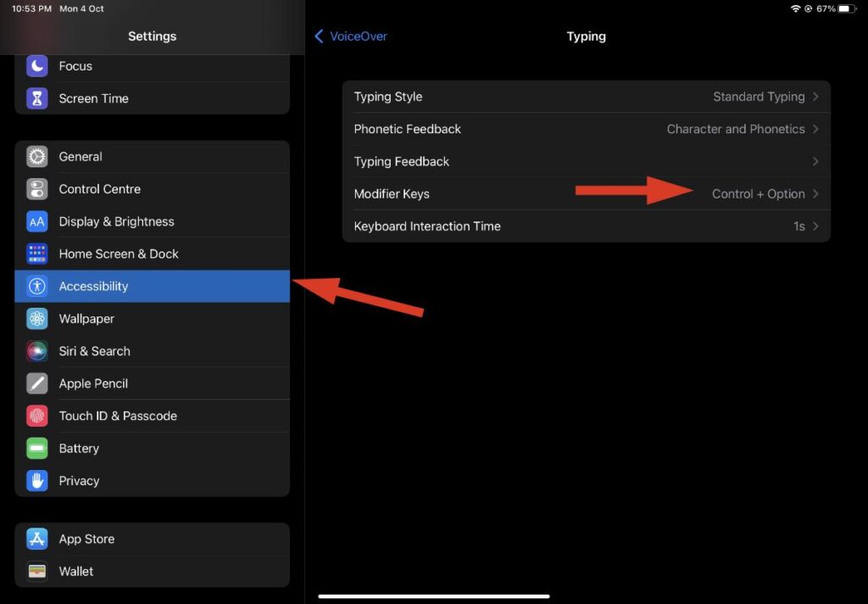This screenshot has height=604, width=868.
Task: Select Wallpaper in the settings sidebar
Action: point(153,319)
